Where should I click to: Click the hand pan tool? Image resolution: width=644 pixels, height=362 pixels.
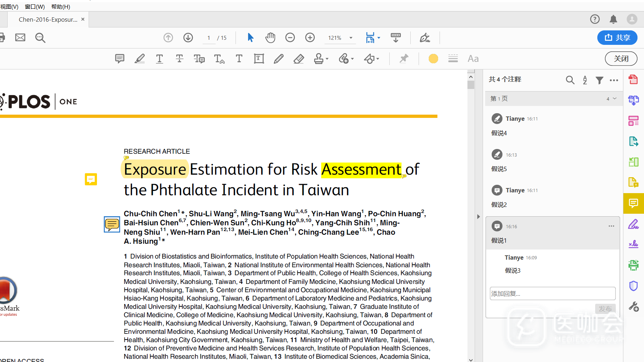click(270, 38)
